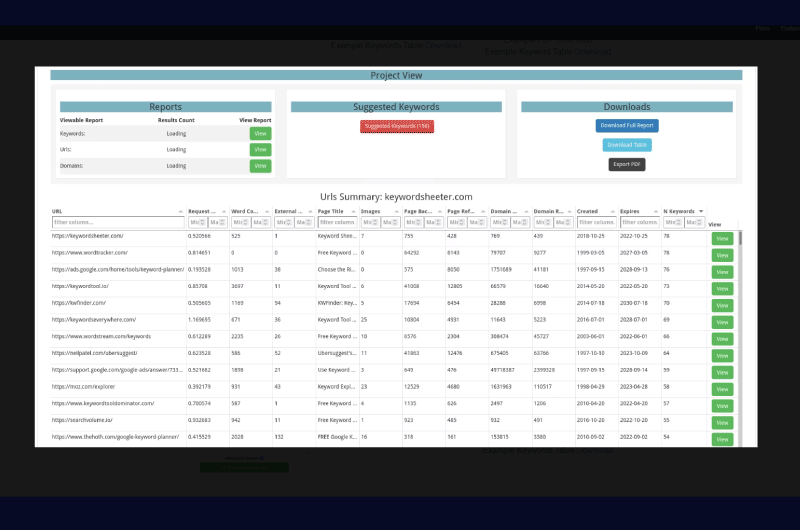Set Page Ref... column Max value
Image resolution: width=800 pixels, height=530 pixels.
click(x=477, y=222)
